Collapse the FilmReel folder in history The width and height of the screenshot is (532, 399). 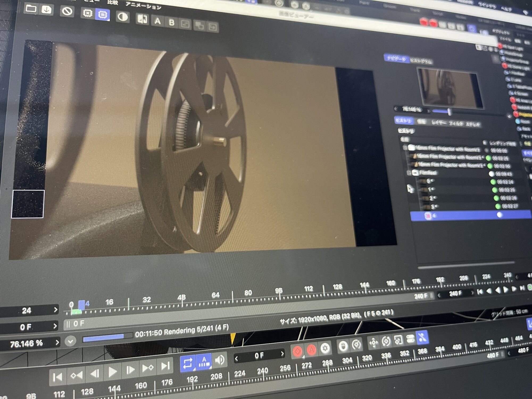(409, 173)
